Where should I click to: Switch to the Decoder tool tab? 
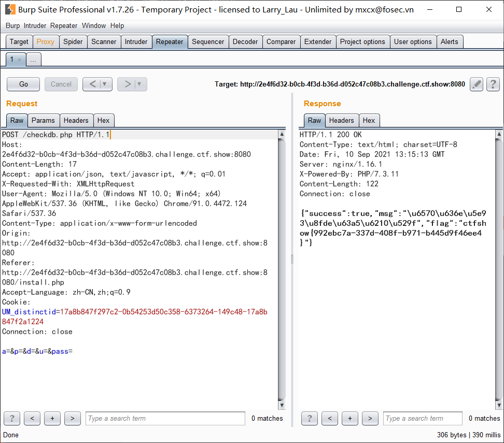(x=245, y=42)
